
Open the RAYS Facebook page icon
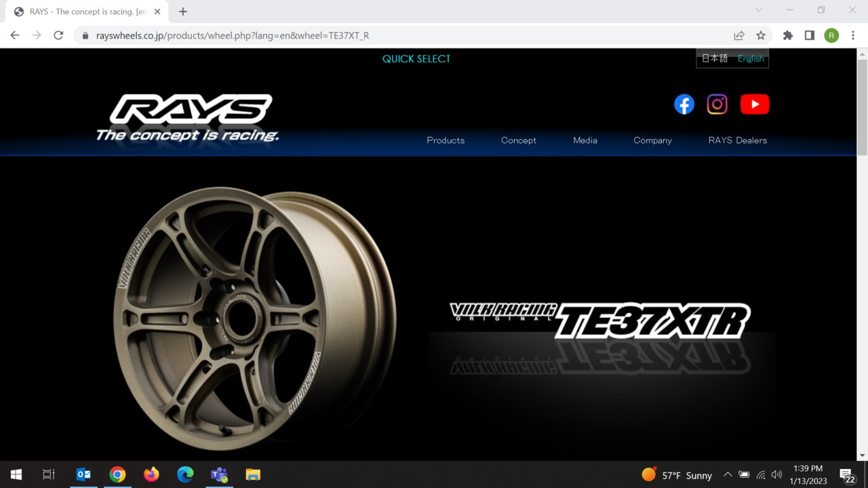pos(684,104)
